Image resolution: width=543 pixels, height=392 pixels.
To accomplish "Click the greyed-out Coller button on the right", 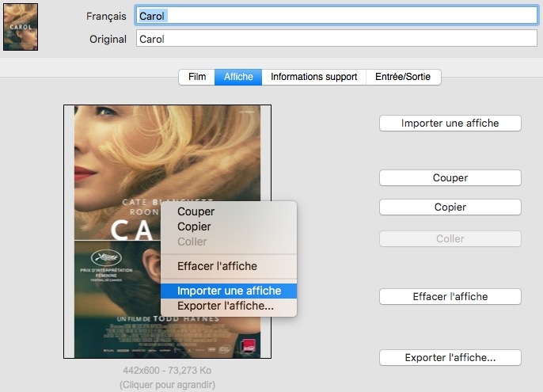I will (x=450, y=239).
